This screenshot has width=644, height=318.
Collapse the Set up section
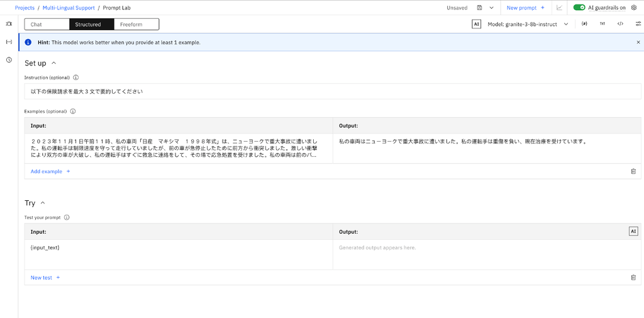(x=53, y=63)
